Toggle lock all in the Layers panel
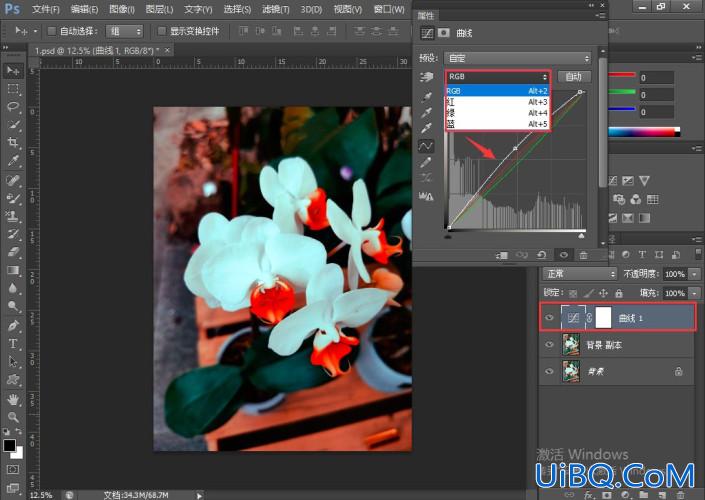 click(x=619, y=294)
